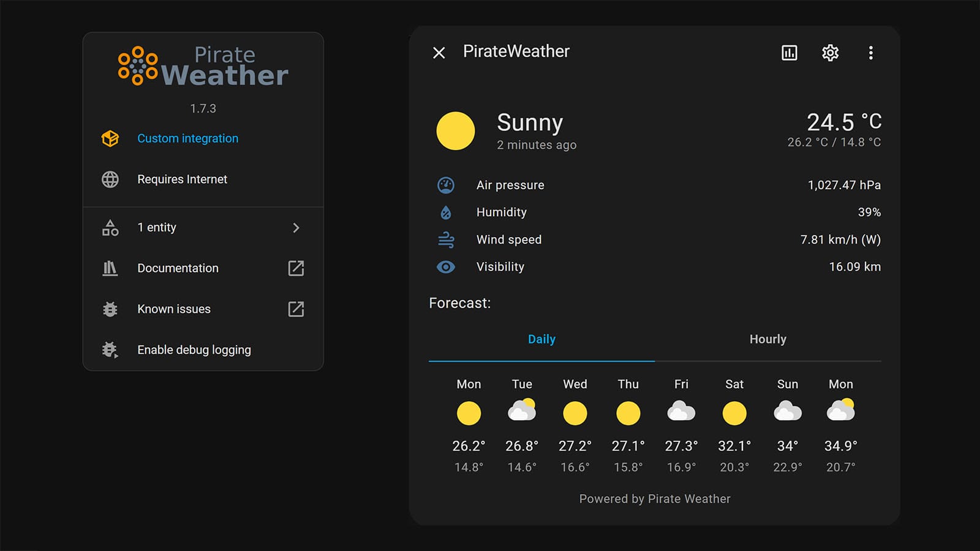Click the Powered by Pirate Weather text

pyautogui.click(x=654, y=498)
